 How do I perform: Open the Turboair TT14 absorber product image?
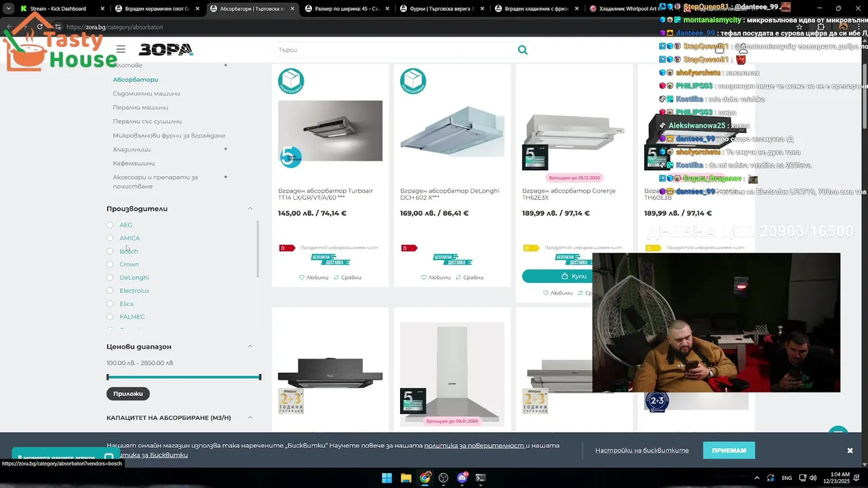pyautogui.click(x=330, y=131)
